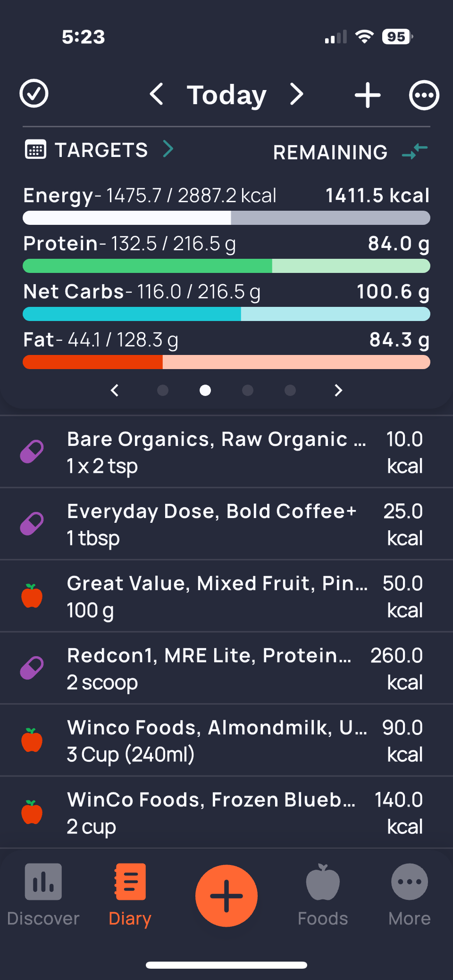
Task: Show the previous targets summary page
Action: (x=115, y=390)
